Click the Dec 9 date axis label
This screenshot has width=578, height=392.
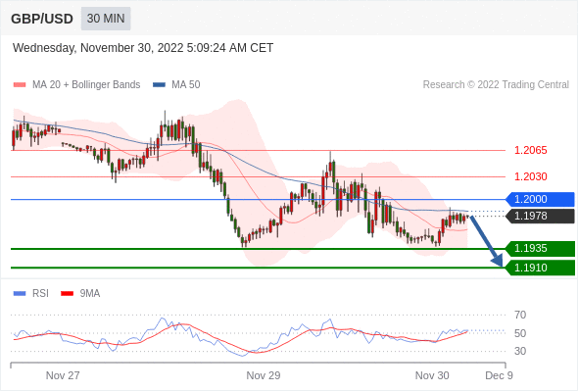tap(499, 375)
